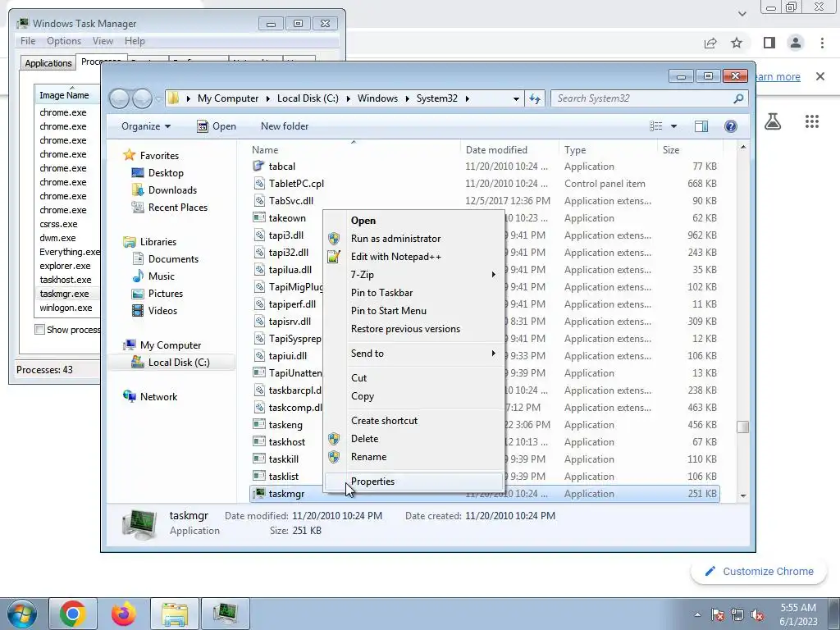
Task: Open the System32 breadcrumb arrow dropdown
Action: tap(468, 98)
